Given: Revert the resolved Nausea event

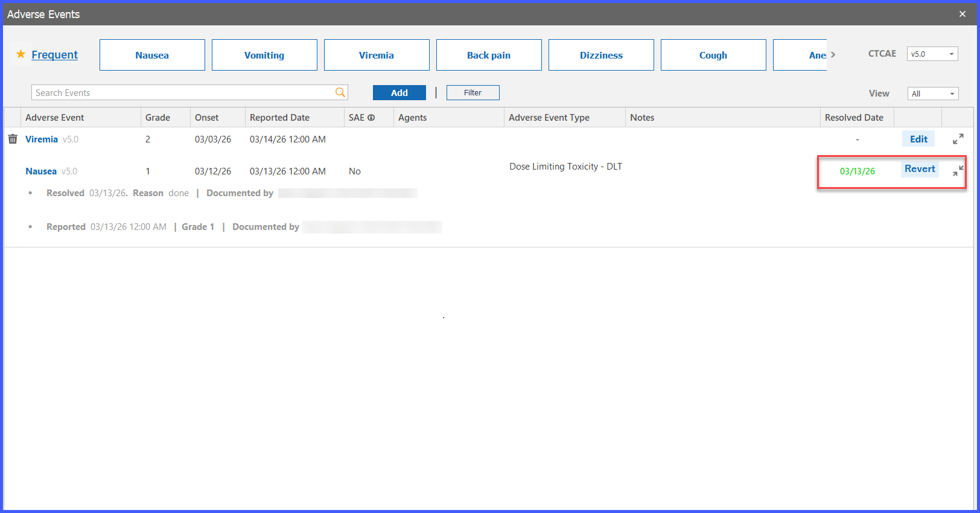Looking at the screenshot, I should pyautogui.click(x=920, y=169).
